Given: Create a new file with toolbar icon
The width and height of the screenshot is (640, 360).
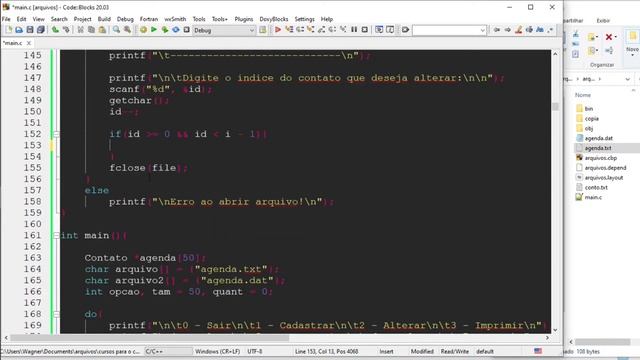Looking at the screenshot, I should pyautogui.click(x=9, y=30).
